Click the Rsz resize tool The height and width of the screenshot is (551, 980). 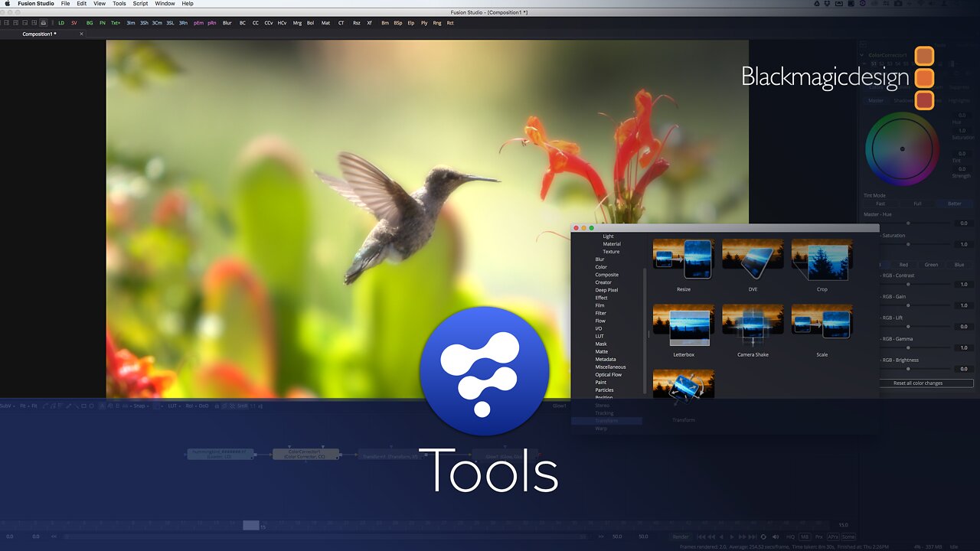click(x=357, y=23)
